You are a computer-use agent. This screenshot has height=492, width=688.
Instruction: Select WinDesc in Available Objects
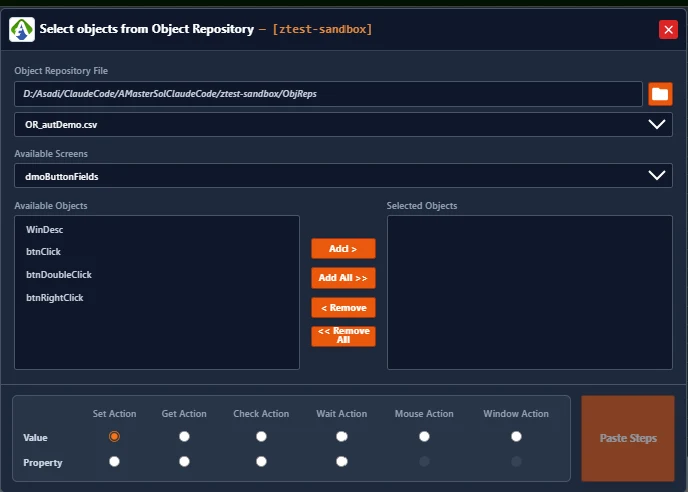pyautogui.click(x=44, y=230)
